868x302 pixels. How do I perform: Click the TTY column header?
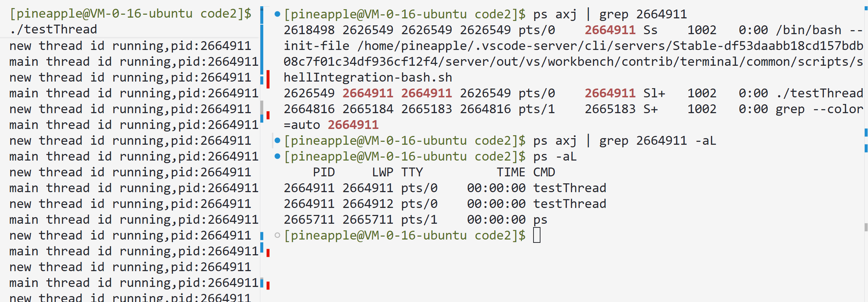412,172
